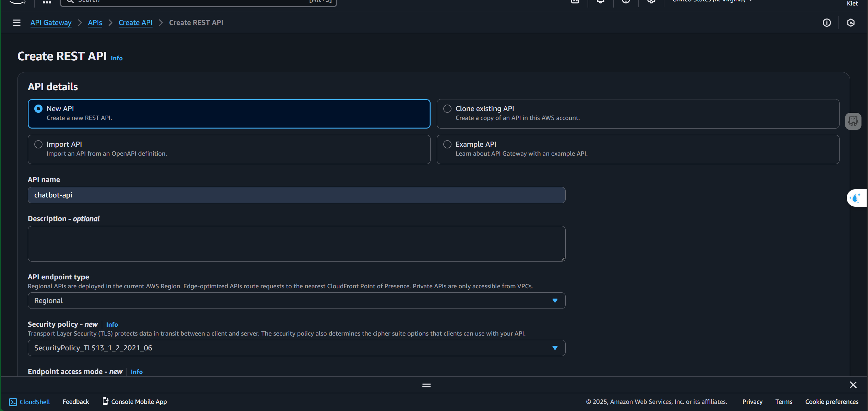Go to API Gateway breadcrumb

(51, 23)
